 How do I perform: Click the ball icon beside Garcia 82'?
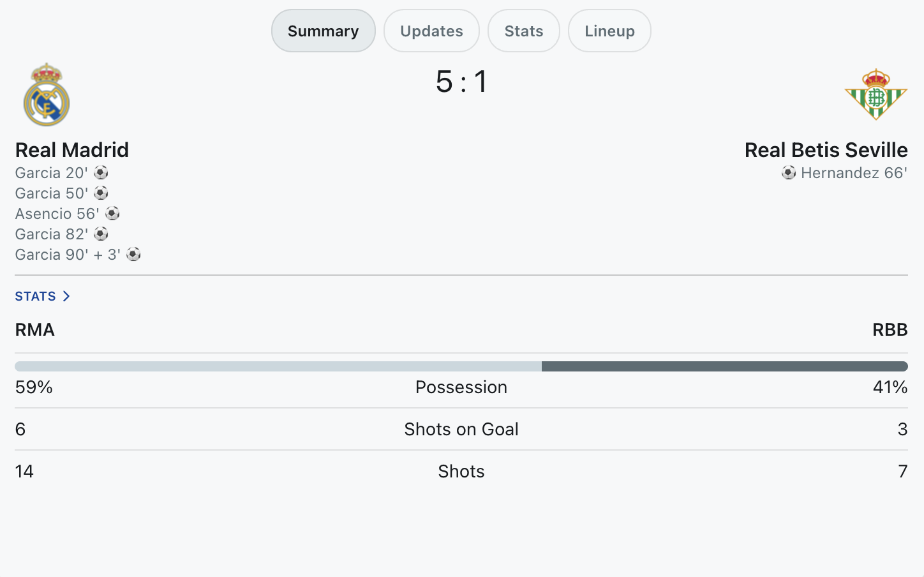[101, 234]
